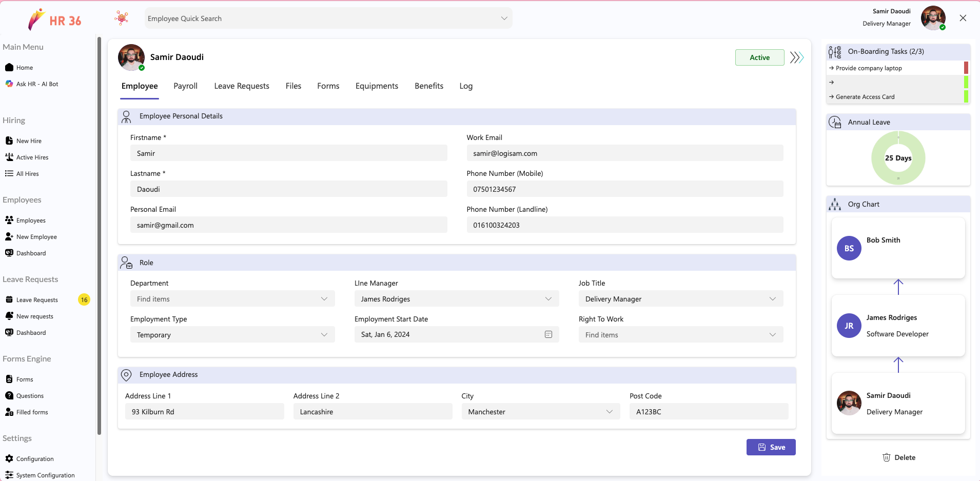Click the Annual Leave 25 Days donut chart

(898, 158)
